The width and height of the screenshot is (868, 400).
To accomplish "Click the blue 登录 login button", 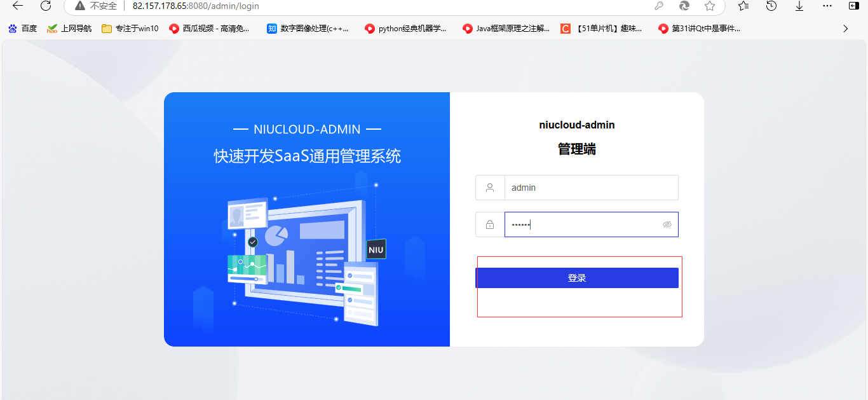I will [577, 278].
